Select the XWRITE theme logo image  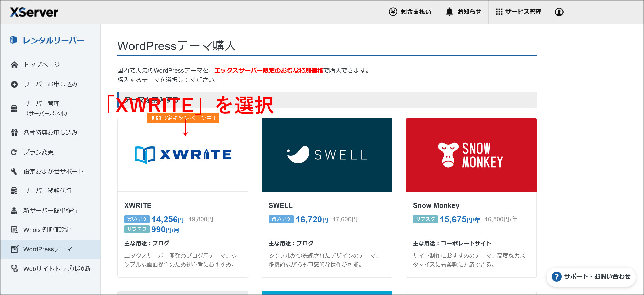[183, 155]
